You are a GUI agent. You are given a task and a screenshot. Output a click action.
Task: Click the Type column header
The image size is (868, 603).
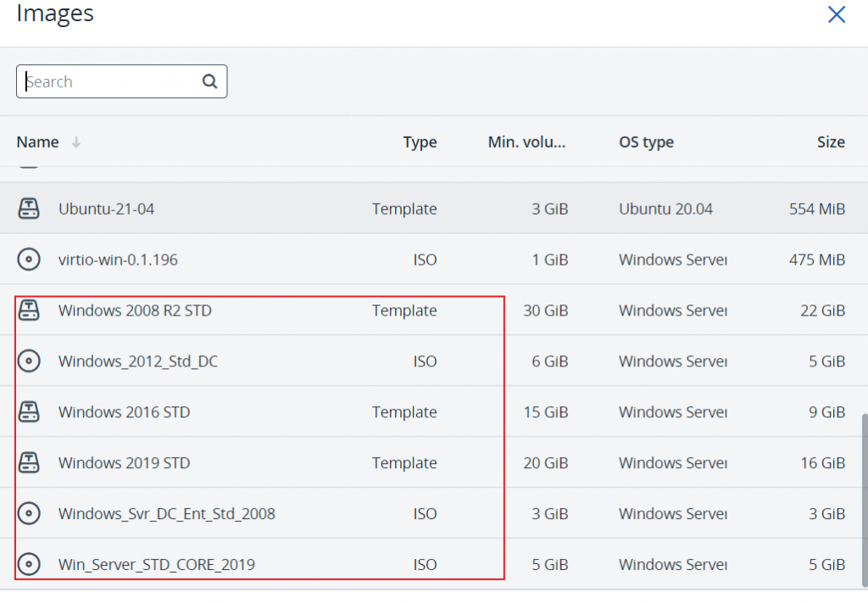[420, 142]
